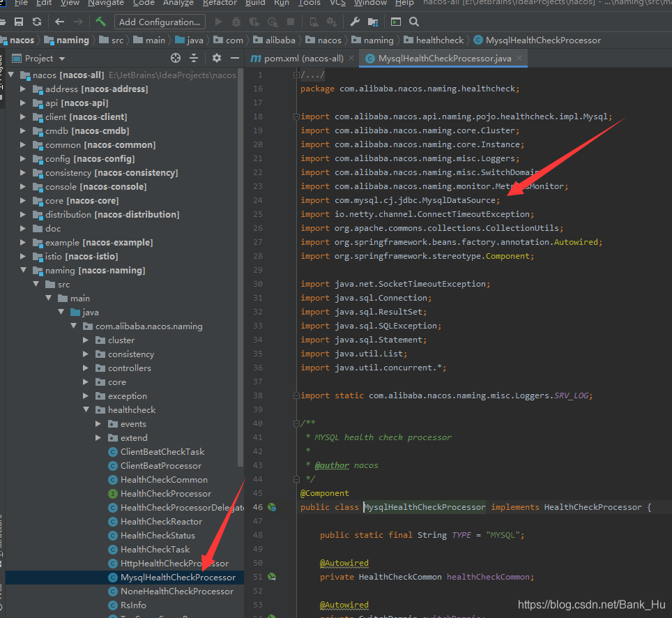The width and height of the screenshot is (672, 618).
Task: Open the Code menu
Action: [x=144, y=3]
